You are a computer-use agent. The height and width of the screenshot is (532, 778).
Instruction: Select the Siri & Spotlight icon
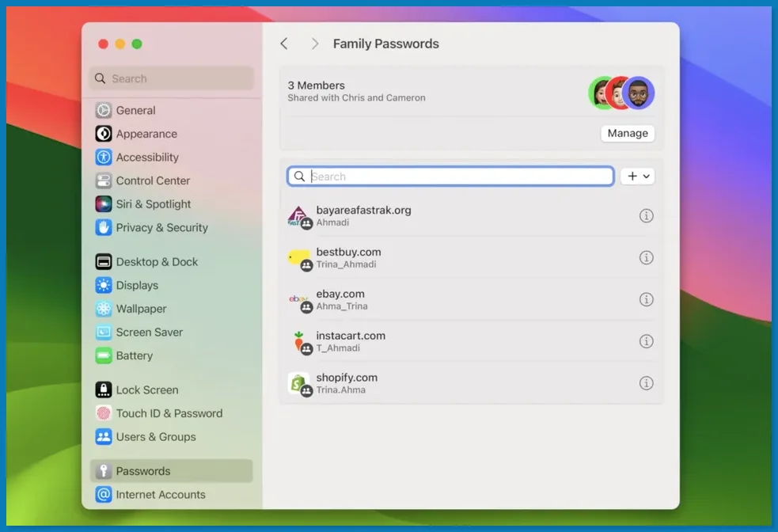(104, 204)
